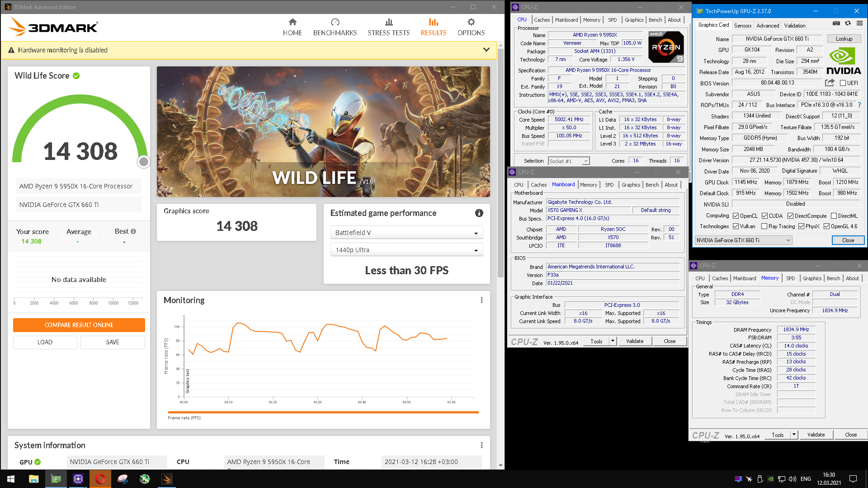Click the LOAD button in 3DMark
Screen dimensions: 868x488
pos(45,342)
